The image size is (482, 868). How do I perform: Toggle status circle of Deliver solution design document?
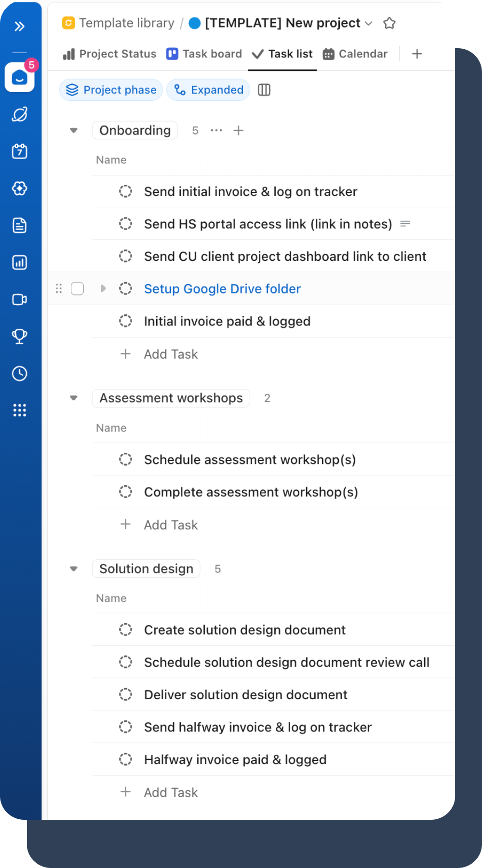point(125,694)
